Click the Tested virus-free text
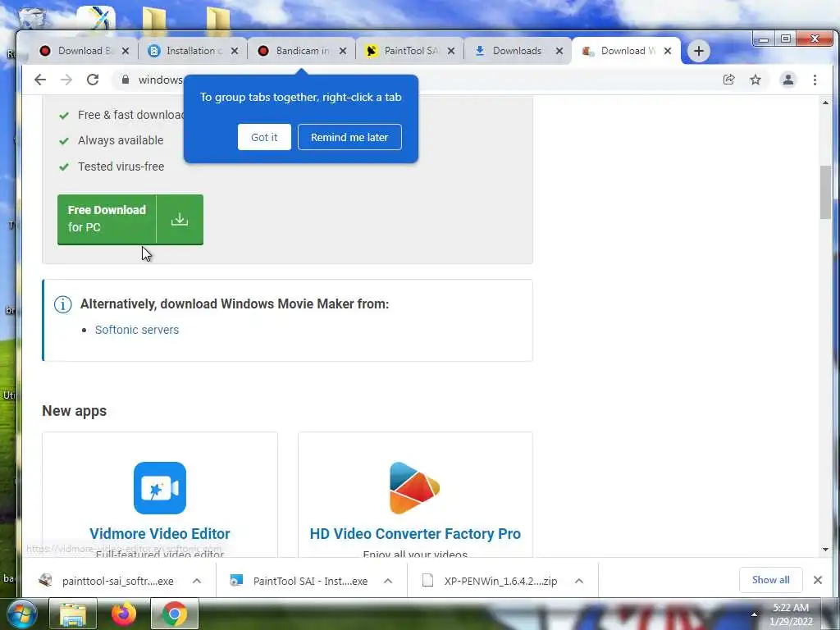This screenshot has height=630, width=840. tap(121, 167)
